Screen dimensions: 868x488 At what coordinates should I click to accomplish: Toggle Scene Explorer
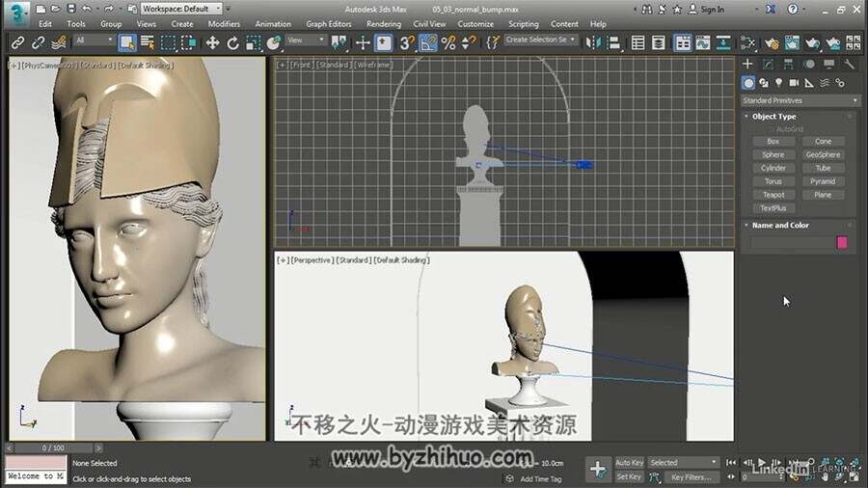[x=637, y=42]
